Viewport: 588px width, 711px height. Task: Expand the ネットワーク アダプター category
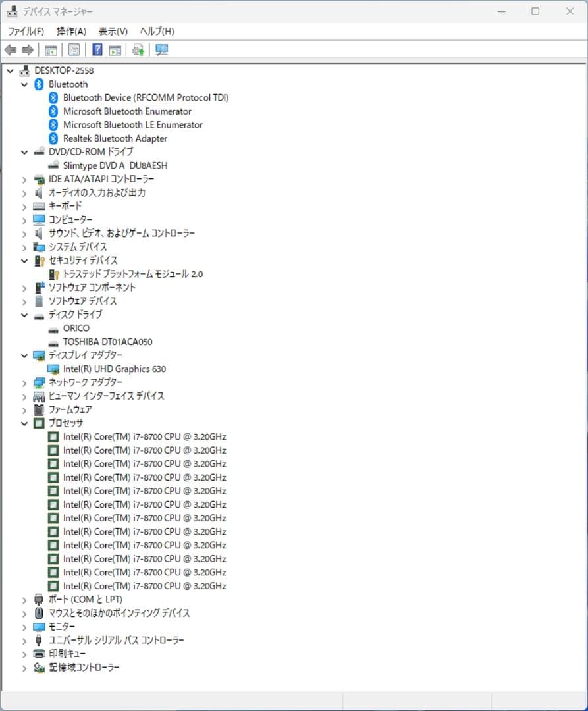[24, 382]
